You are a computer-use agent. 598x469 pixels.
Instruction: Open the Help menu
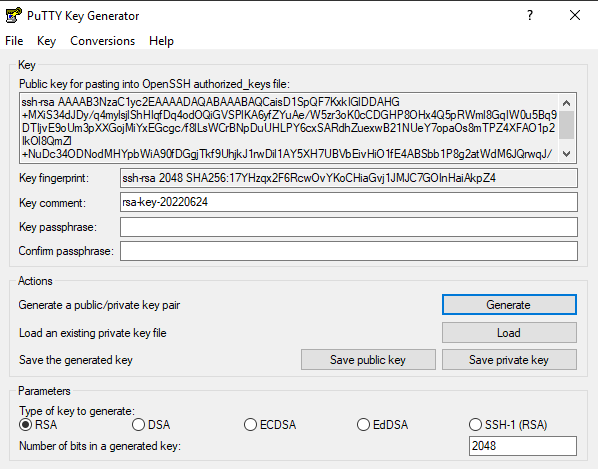coord(161,41)
